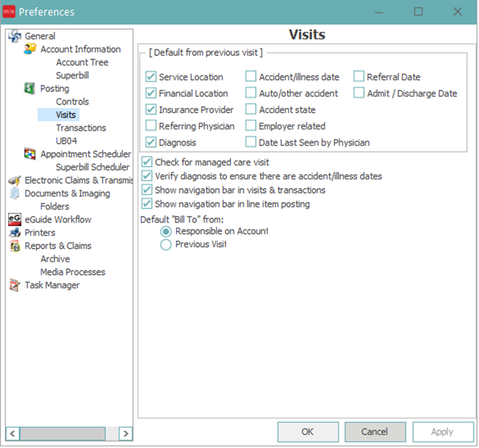The height and width of the screenshot is (448, 479).
Task: Open the Transactions tree item
Action: (x=81, y=128)
